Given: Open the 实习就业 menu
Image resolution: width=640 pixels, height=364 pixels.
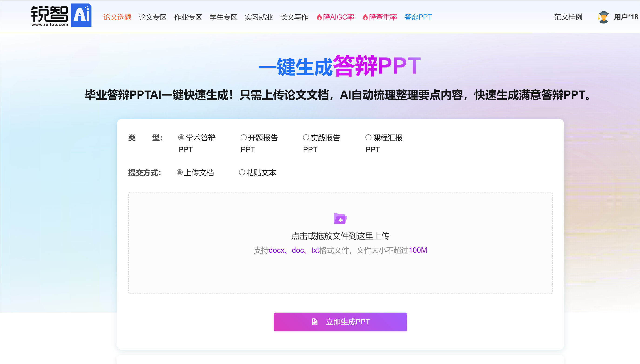Looking at the screenshot, I should [259, 17].
